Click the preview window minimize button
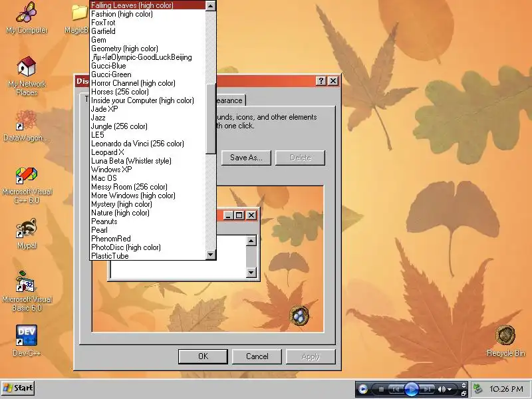 tap(228, 215)
